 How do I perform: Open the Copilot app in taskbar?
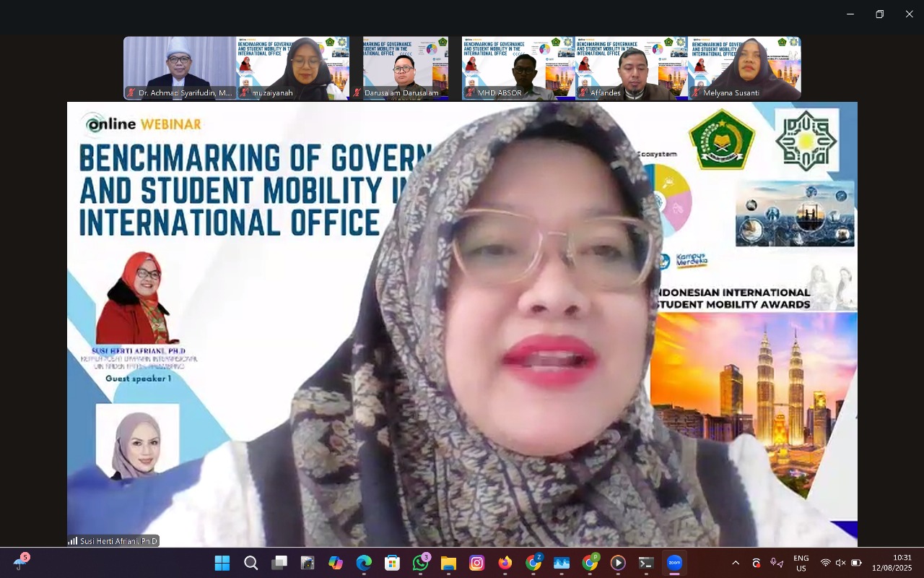click(x=336, y=563)
